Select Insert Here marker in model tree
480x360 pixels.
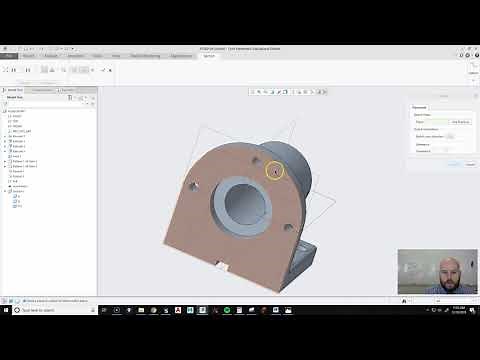coord(18,186)
